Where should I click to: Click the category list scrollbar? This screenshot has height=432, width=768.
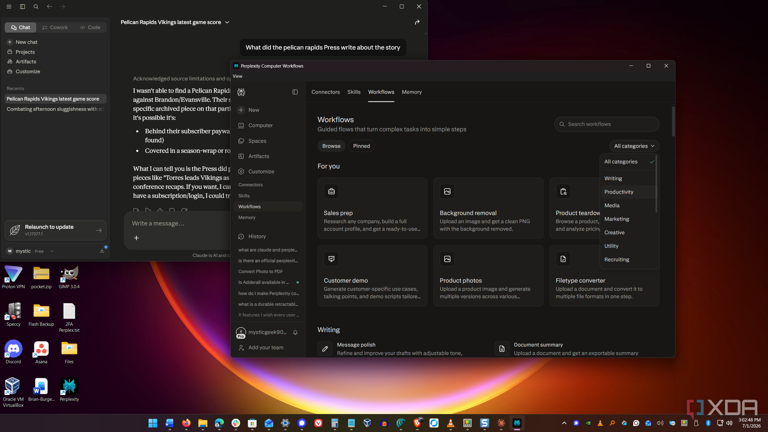(656, 184)
